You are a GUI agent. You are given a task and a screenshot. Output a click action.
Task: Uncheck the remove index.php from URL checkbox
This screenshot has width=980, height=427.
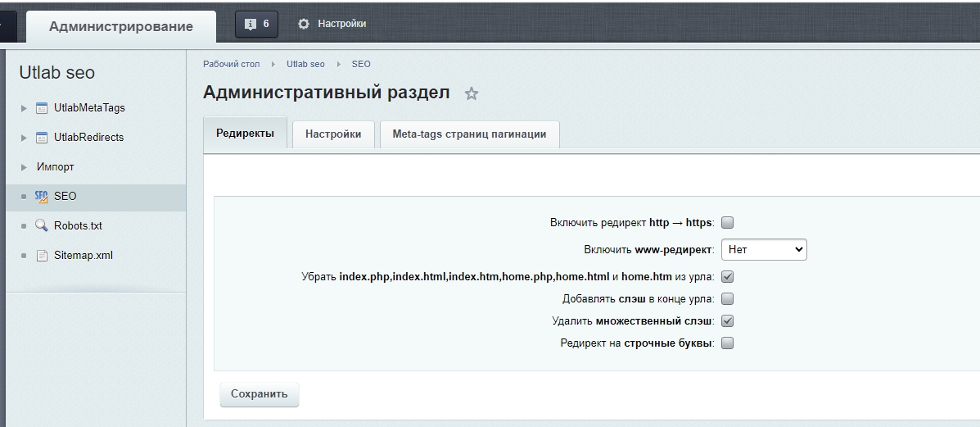[x=728, y=277]
